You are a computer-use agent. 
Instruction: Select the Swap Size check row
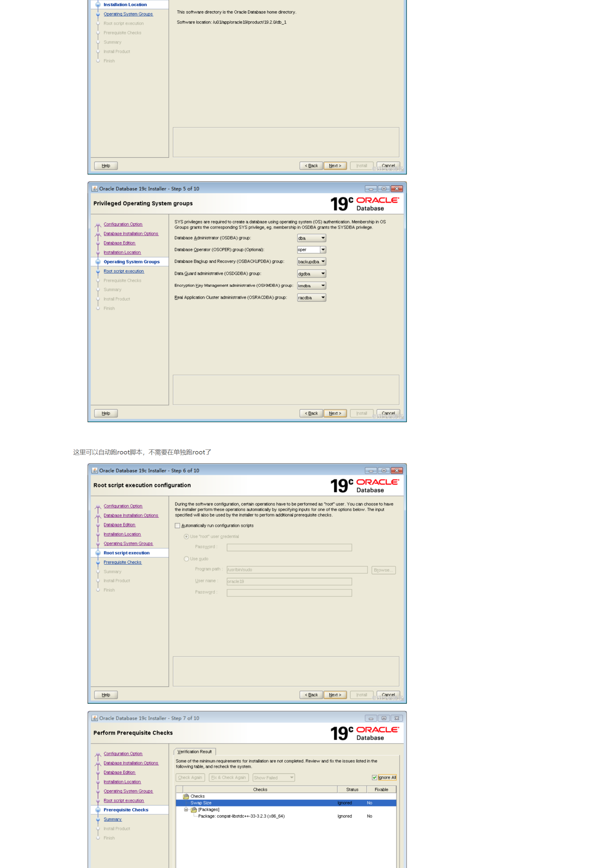click(x=286, y=803)
